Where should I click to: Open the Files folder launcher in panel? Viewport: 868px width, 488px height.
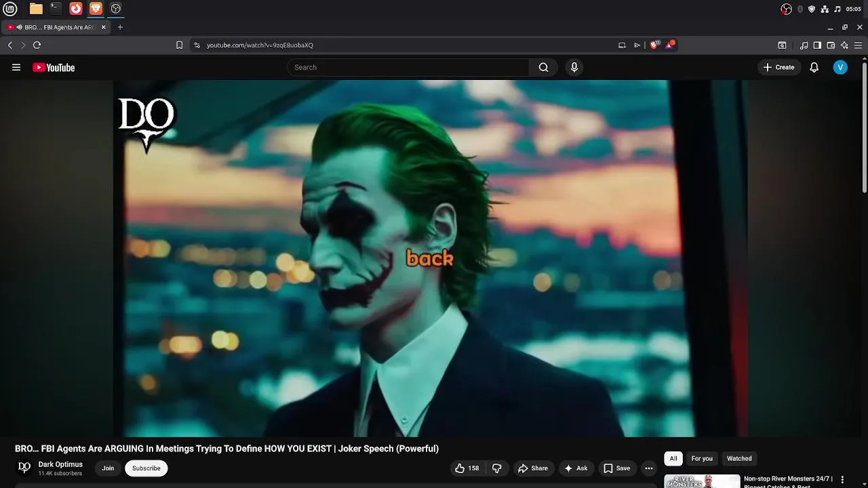coord(36,9)
